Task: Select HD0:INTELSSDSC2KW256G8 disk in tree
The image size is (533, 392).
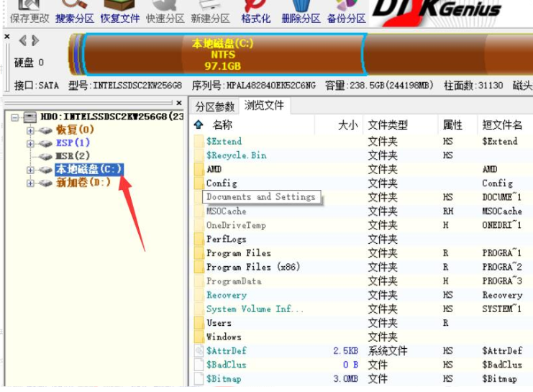Action: coord(111,117)
